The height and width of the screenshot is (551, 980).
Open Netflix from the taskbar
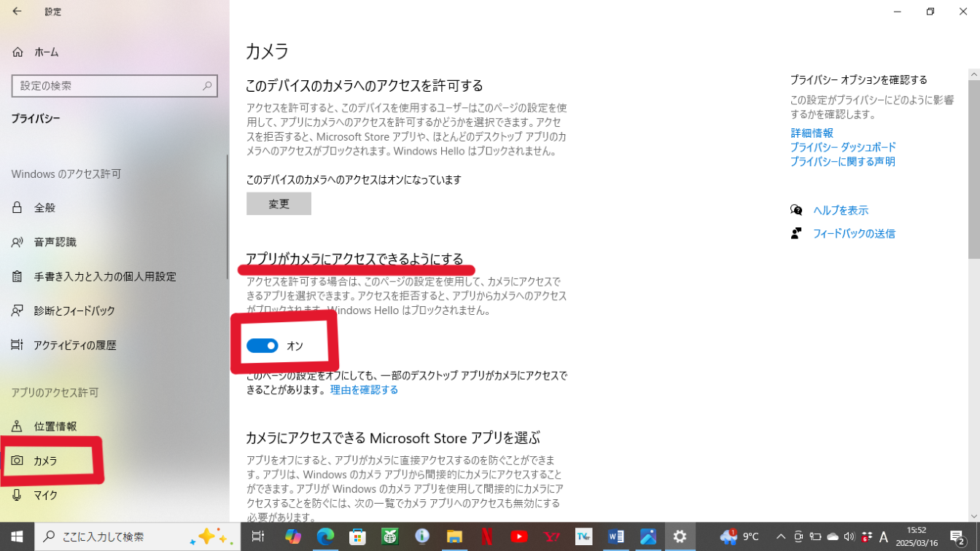coord(486,536)
